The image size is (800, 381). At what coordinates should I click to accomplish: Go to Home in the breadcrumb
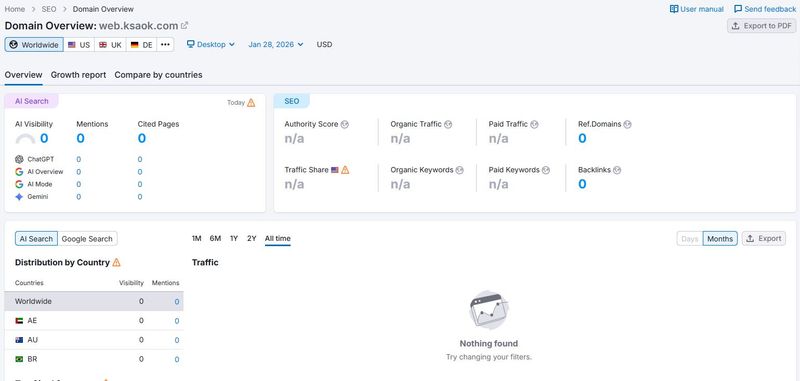coord(15,9)
